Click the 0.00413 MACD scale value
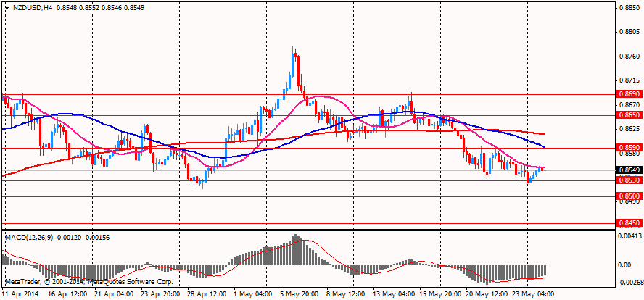Screen dimensions: 644x300 pos(631,236)
